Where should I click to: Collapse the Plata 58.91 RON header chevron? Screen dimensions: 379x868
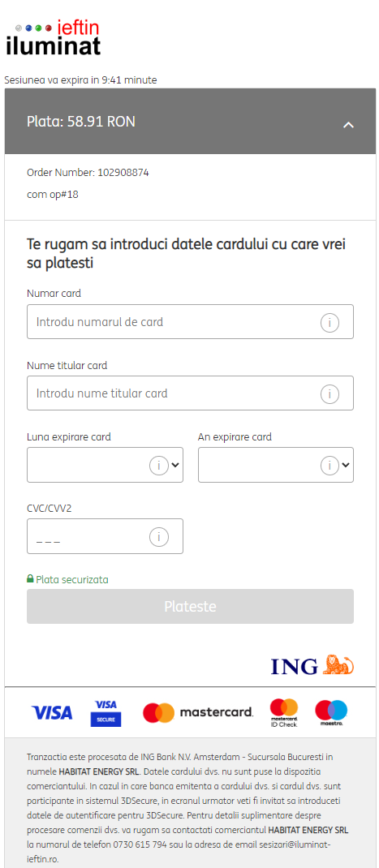(348, 125)
